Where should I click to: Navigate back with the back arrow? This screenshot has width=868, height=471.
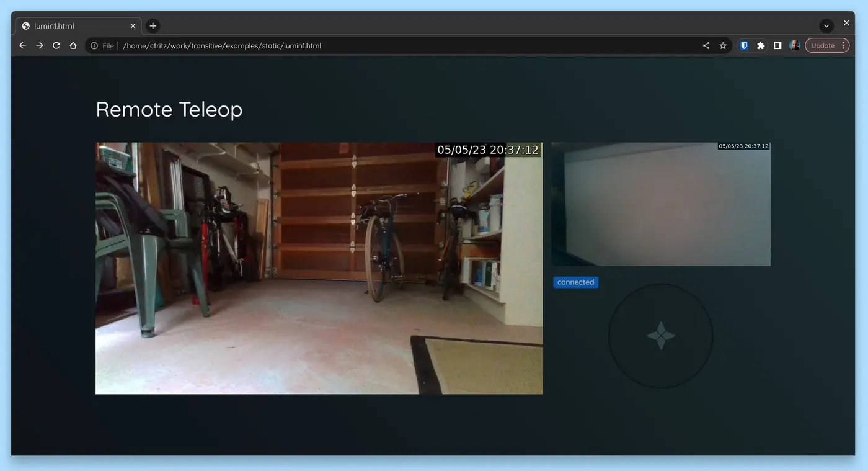22,45
